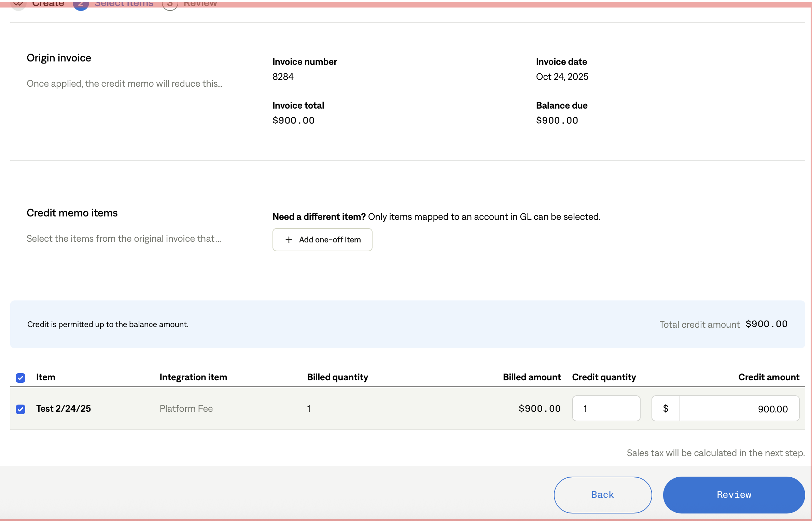
Task: Go to the Review step label
Action: coord(200,3)
